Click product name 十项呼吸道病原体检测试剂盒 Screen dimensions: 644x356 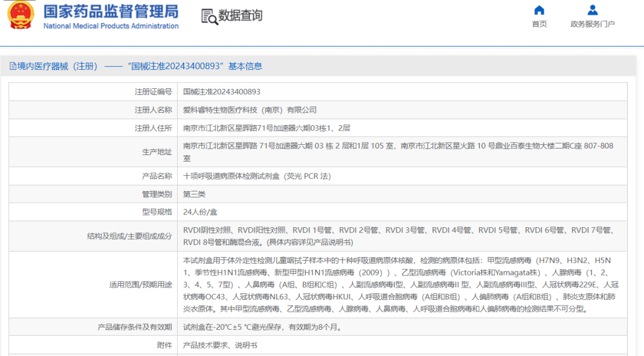coord(256,176)
